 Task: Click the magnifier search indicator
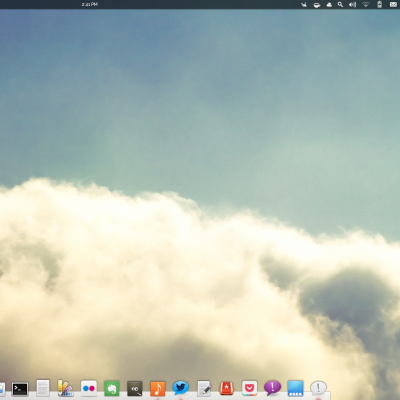(x=340, y=5)
